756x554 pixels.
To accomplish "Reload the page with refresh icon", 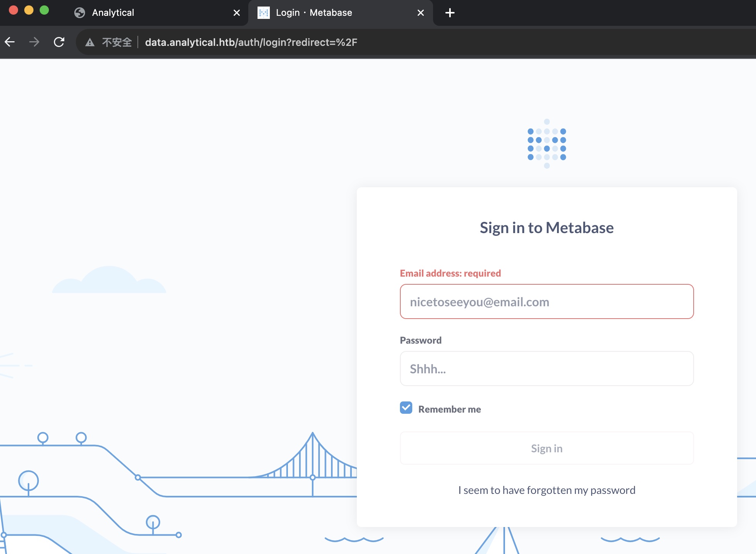I will click(59, 42).
